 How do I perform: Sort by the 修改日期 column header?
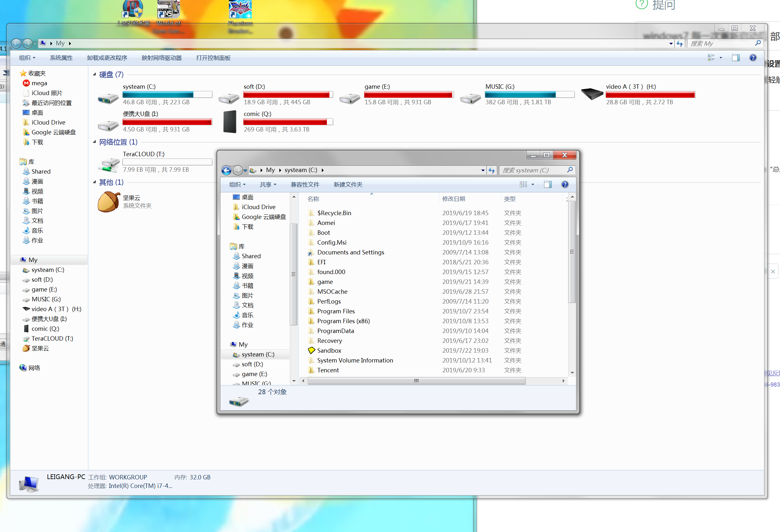tap(470, 199)
